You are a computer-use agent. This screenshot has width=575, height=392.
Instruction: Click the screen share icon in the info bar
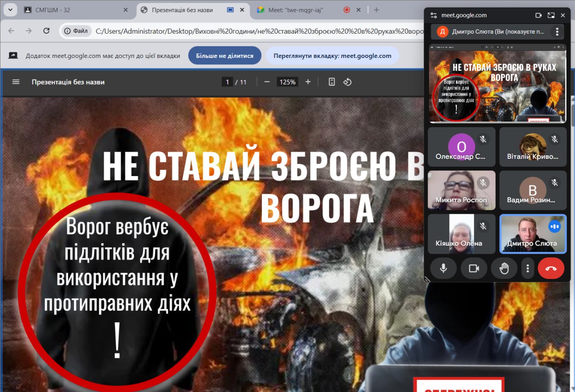coord(13,56)
